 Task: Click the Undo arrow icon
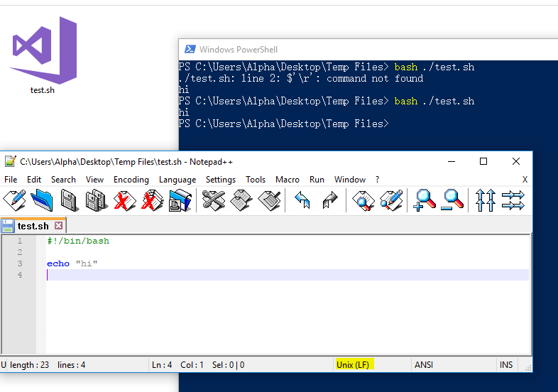[302, 200]
